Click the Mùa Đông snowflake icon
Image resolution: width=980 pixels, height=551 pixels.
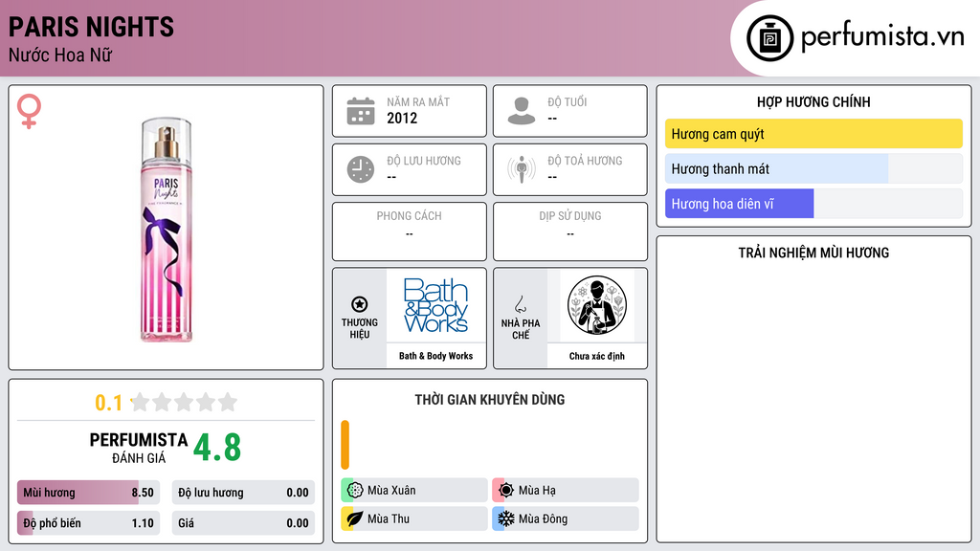506,518
